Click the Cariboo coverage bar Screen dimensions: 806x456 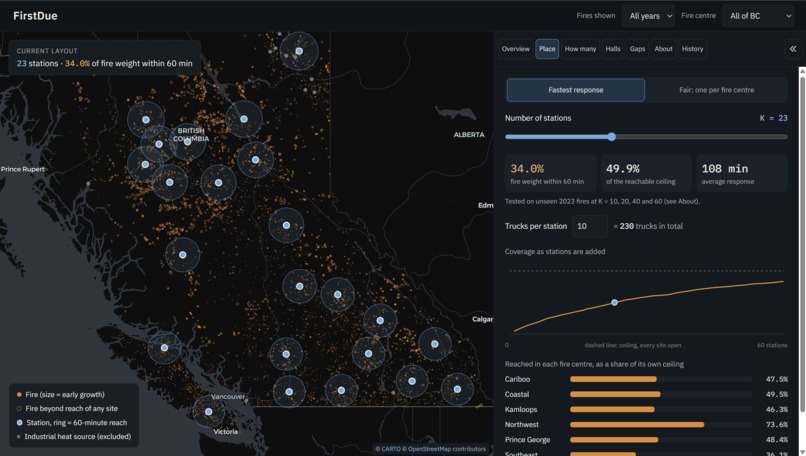(613, 379)
